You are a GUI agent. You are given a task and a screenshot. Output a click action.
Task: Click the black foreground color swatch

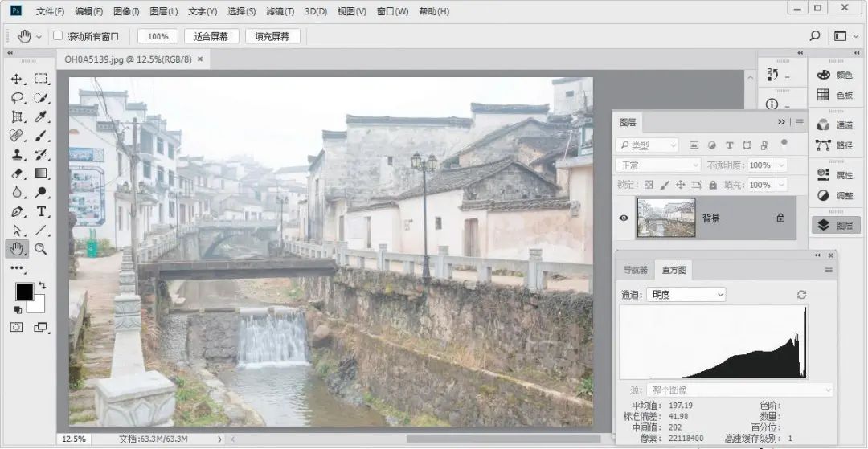(x=24, y=292)
